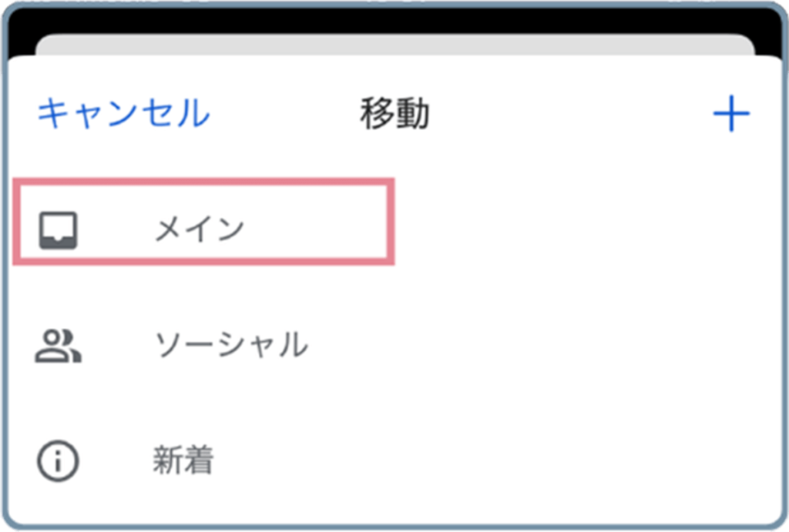Click the inbox tray icon beside メイン
This screenshot has height=532, width=789.
pos(59,230)
